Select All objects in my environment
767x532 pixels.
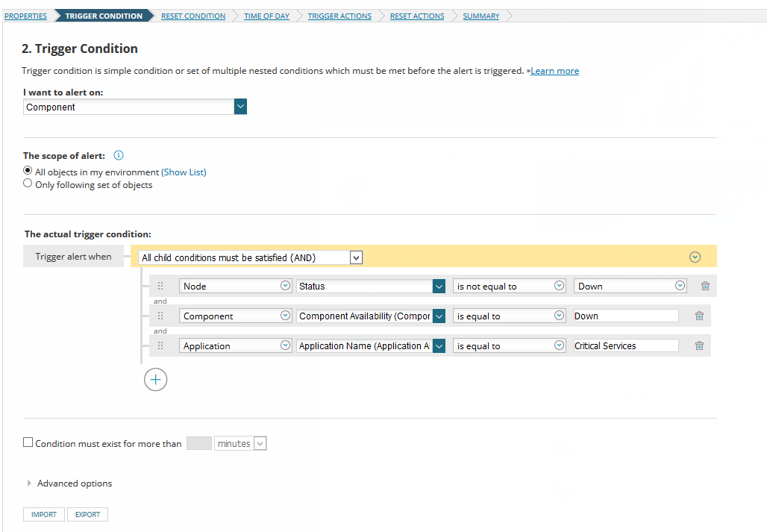[28, 171]
